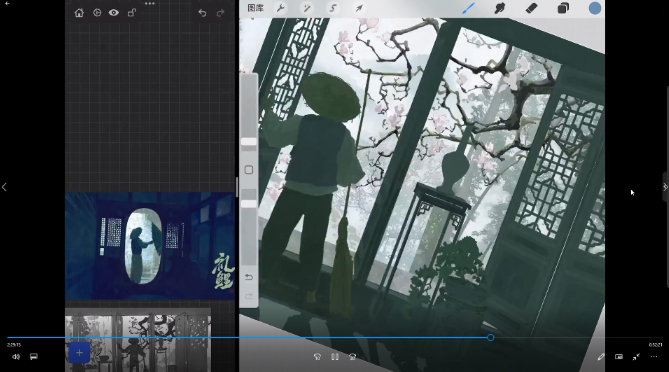Viewport: 669px width, 372px height.
Task: Toggle the eye visibility icon in reference app
Action: pyautogui.click(x=113, y=13)
